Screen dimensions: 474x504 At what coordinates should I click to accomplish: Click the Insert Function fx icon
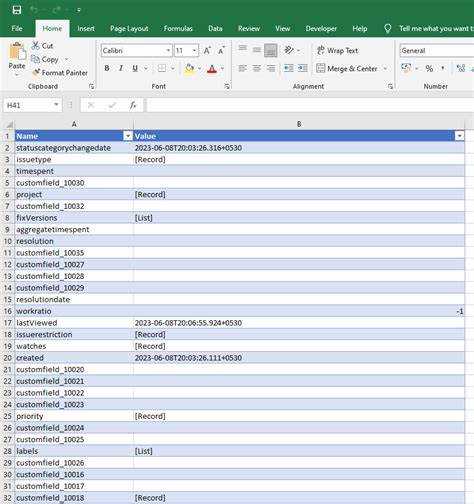(133, 106)
